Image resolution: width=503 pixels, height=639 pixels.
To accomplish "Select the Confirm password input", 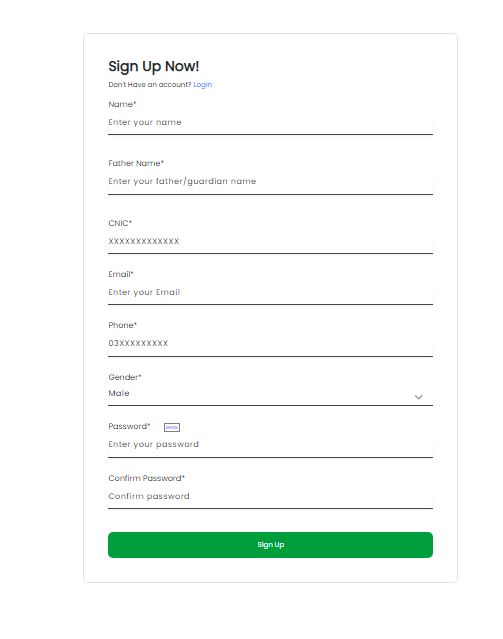I will [x=270, y=497].
